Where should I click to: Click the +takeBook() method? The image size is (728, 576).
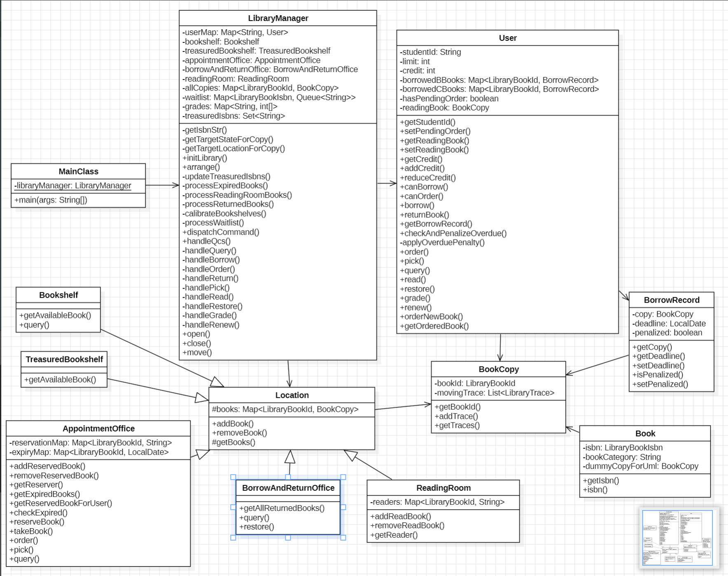point(31,531)
